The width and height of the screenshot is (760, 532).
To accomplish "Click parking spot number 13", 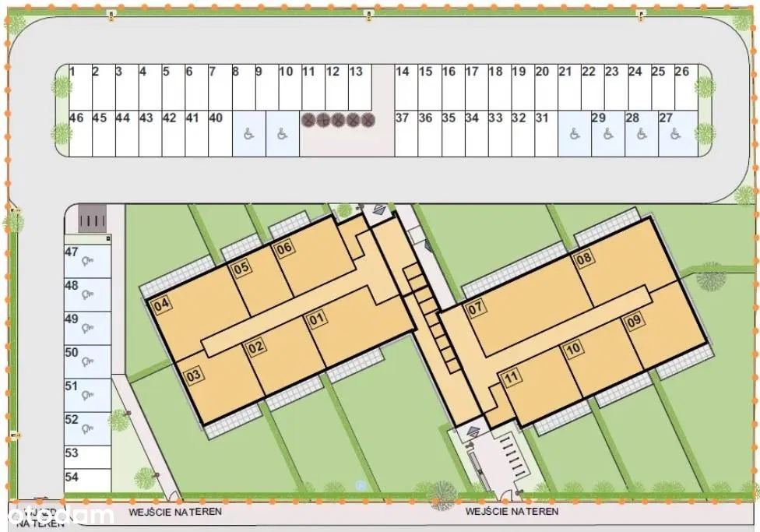I will tap(356, 72).
